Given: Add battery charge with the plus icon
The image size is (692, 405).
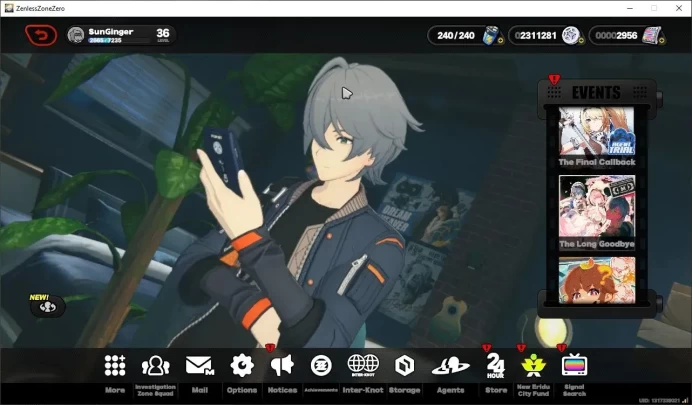Looking at the screenshot, I should tap(500, 41).
